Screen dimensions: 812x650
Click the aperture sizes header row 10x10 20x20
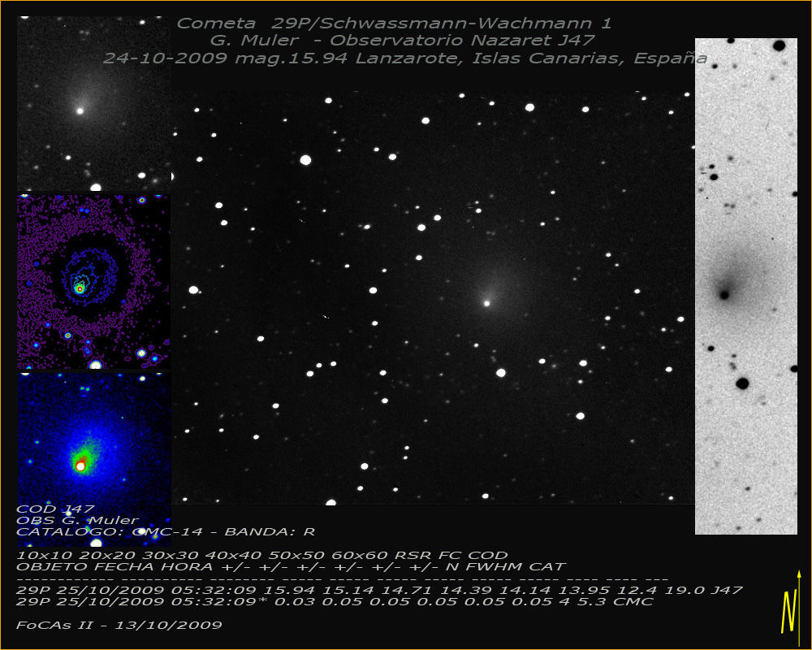click(x=261, y=555)
